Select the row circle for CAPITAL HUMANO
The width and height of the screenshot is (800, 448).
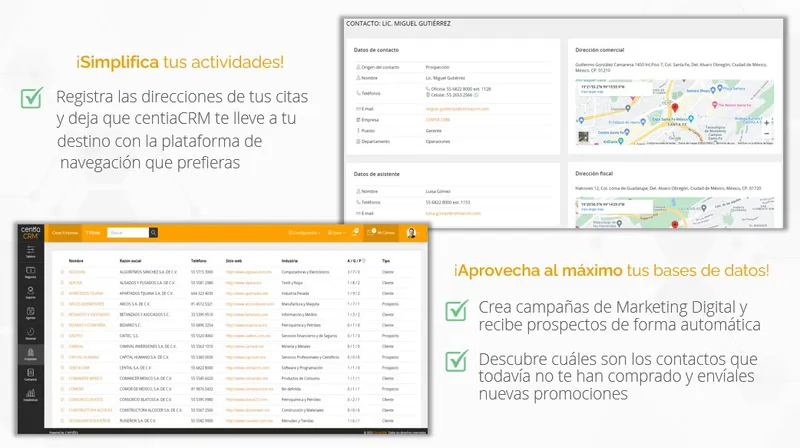coord(62,357)
